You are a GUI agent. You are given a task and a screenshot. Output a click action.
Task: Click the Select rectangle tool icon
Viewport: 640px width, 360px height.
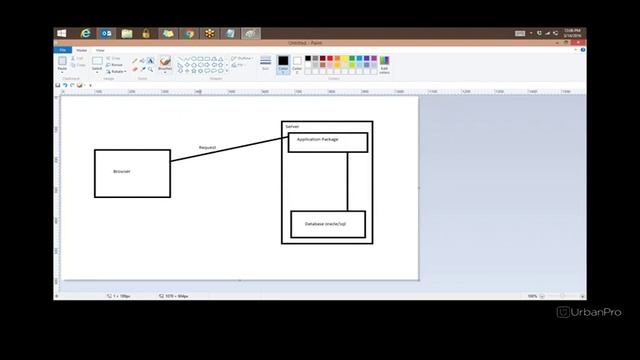[x=97, y=61]
